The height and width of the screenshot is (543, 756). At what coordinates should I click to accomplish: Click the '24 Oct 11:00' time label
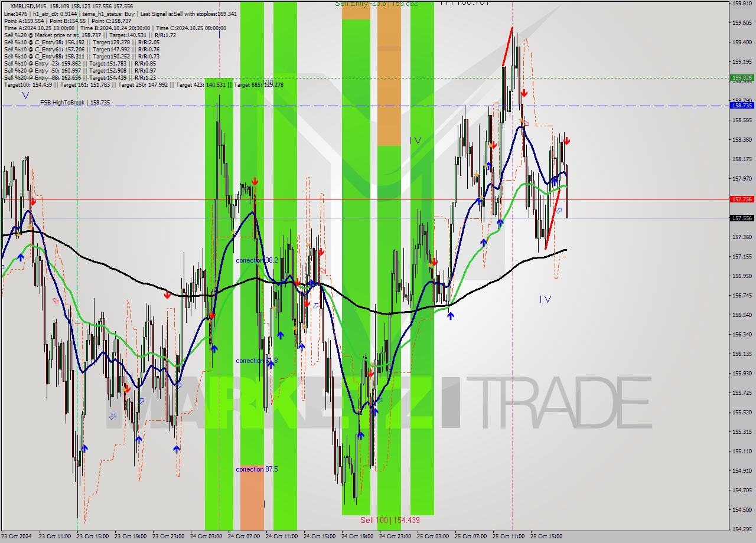(282, 537)
